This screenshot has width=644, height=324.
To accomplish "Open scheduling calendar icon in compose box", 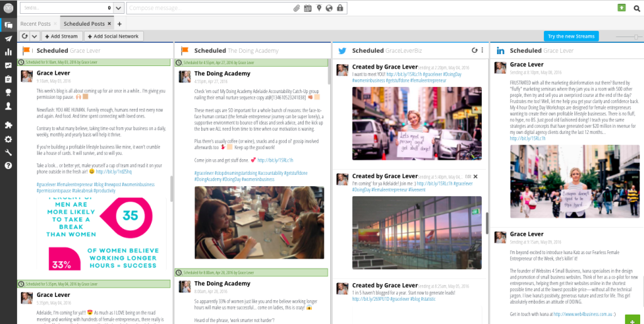I will click(x=308, y=8).
